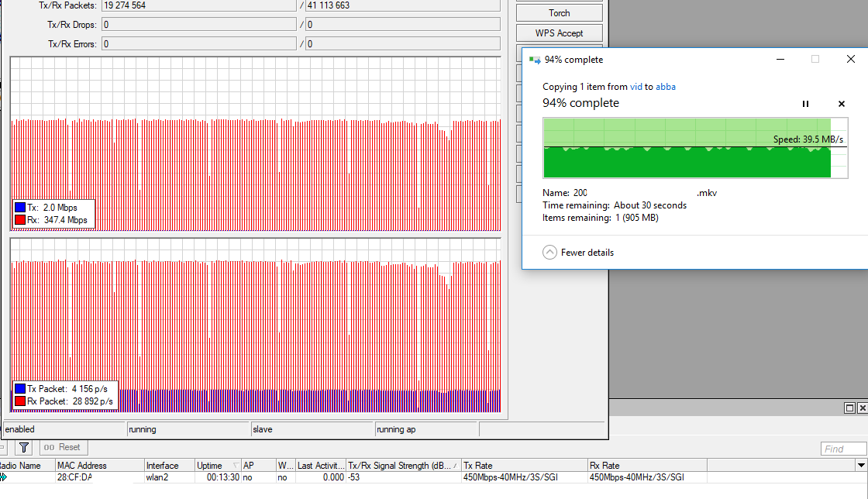
Task: Collapse the dialog with the Fewer details chevron
Action: [x=549, y=253]
